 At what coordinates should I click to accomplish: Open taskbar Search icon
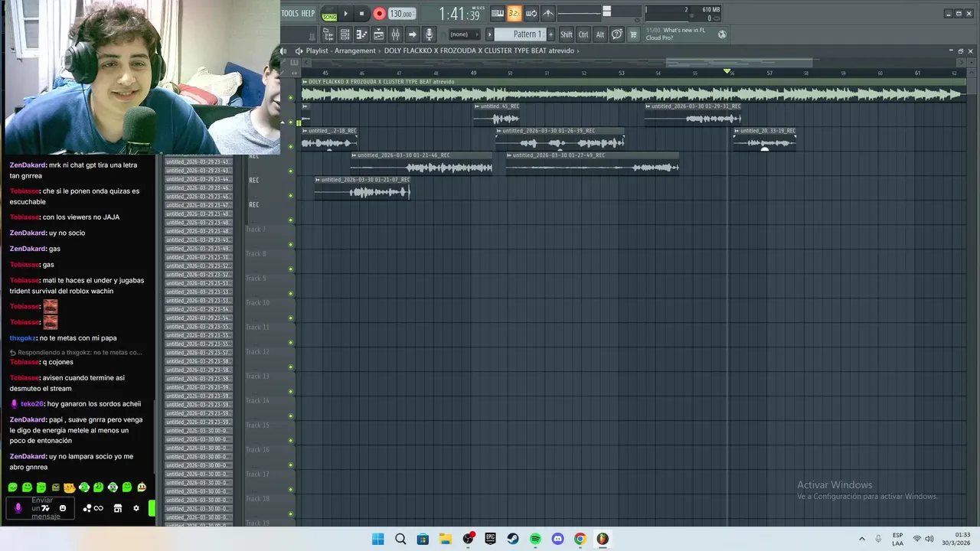[x=400, y=539]
